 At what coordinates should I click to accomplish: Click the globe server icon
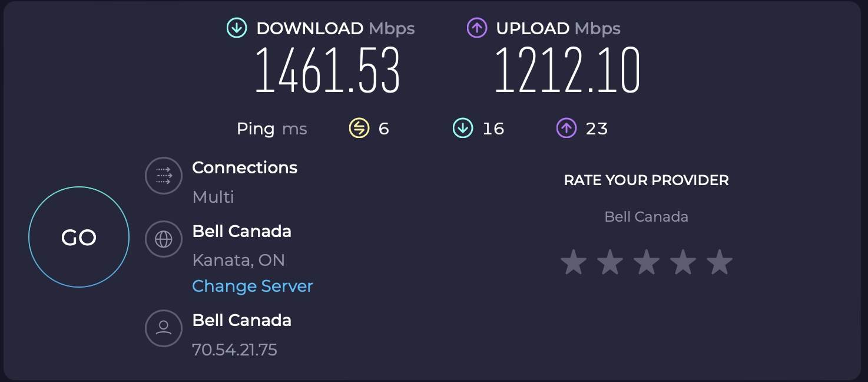164,239
